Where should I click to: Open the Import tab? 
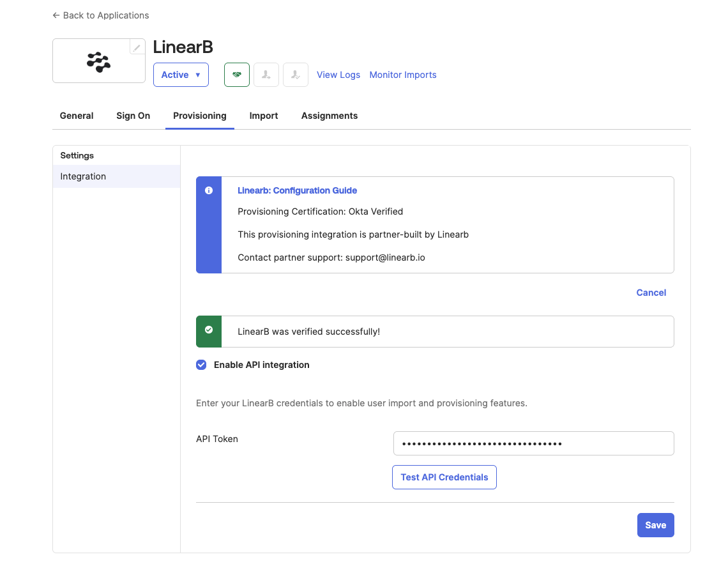(x=264, y=116)
